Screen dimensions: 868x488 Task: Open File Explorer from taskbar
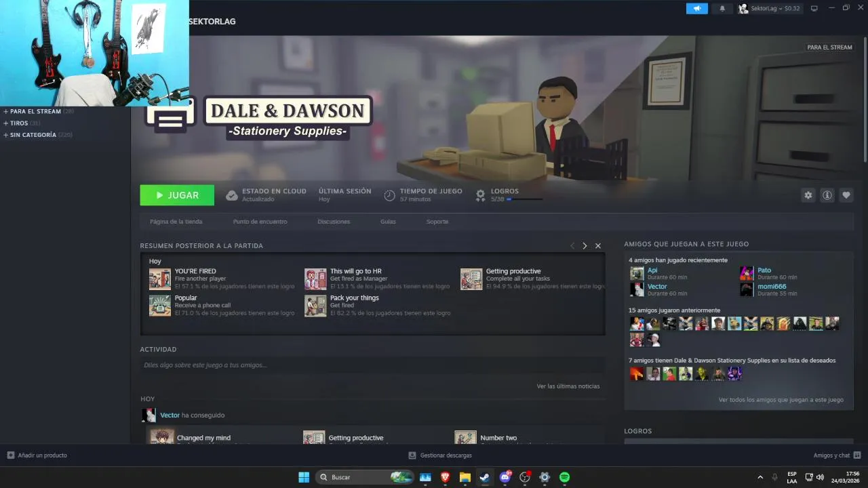point(465,477)
